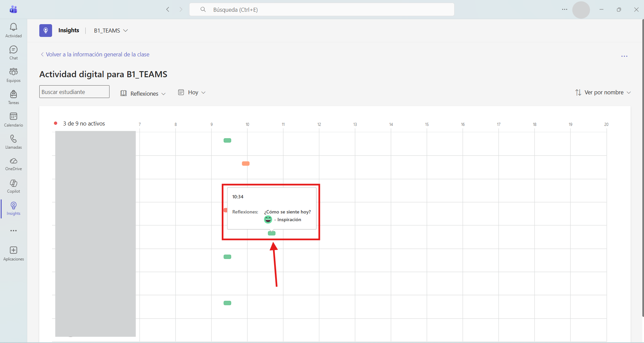Open Tareas backpack icon
Screen dimensions: 644x343
click(13, 94)
